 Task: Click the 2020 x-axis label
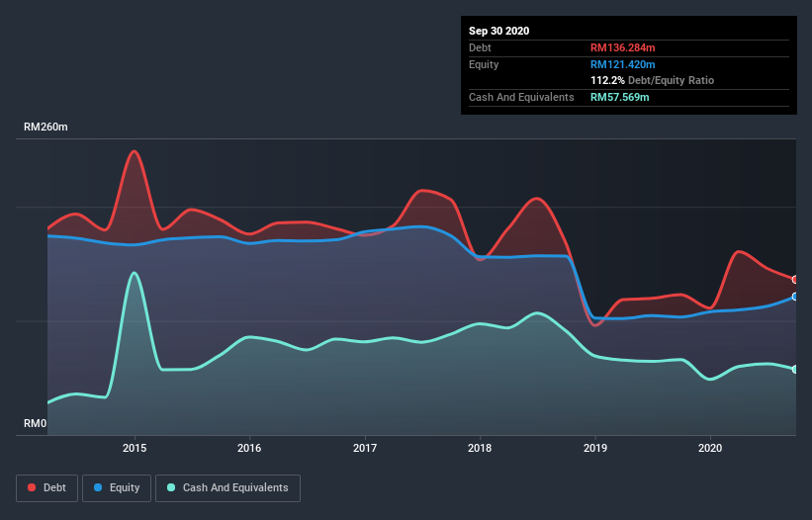(x=710, y=448)
